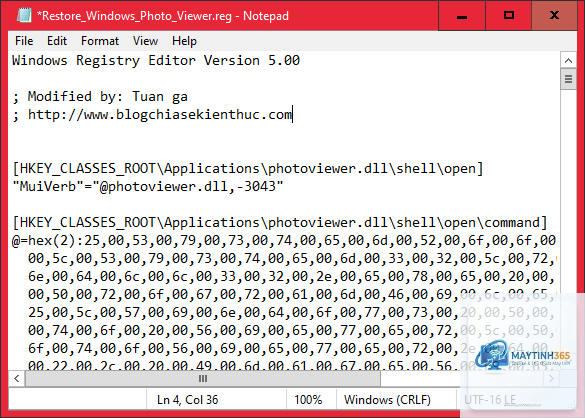This screenshot has height=418, width=585.
Task: Maximize the Notepad window
Action: coord(509,16)
